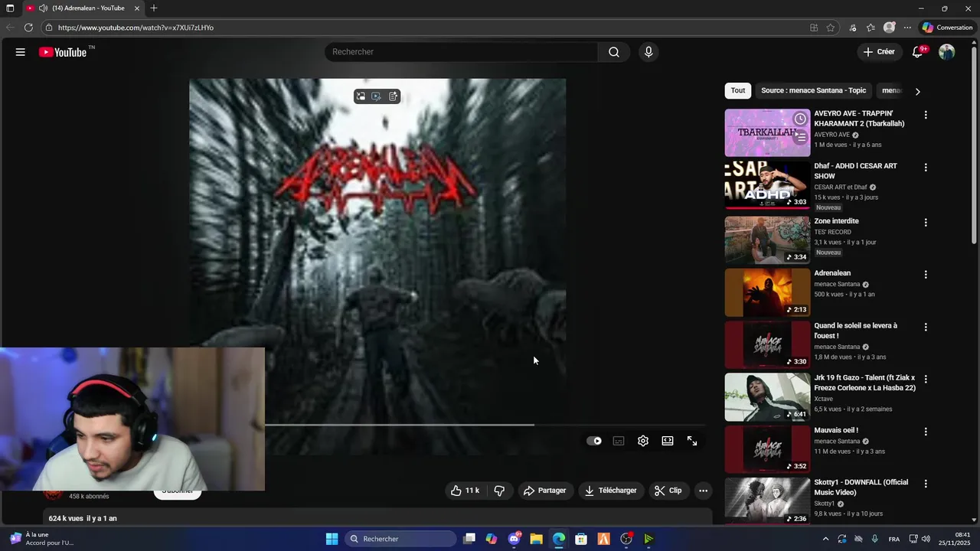
Task: Open options menu for Skotty1 - DOWNFALL video
Action: [926, 484]
